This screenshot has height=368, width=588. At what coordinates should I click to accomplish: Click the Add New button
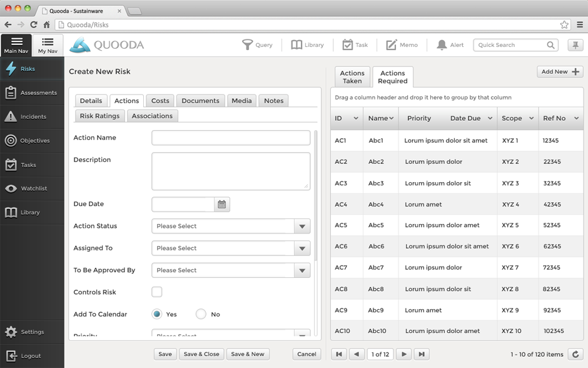560,72
